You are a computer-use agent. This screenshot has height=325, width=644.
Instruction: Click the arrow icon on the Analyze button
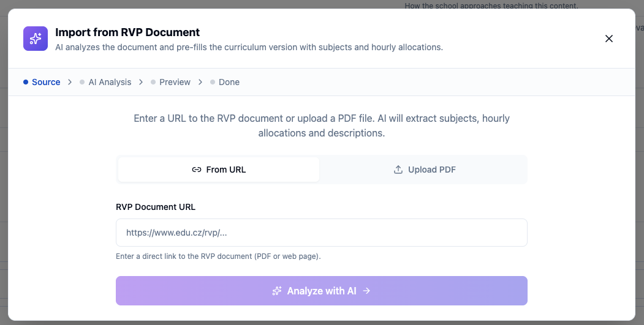pos(366,291)
